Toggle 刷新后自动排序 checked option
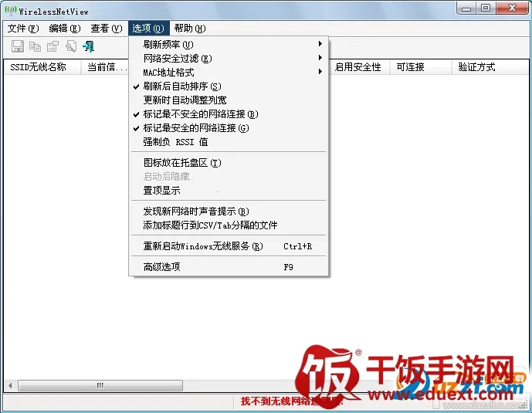The image size is (532, 413). [x=181, y=86]
